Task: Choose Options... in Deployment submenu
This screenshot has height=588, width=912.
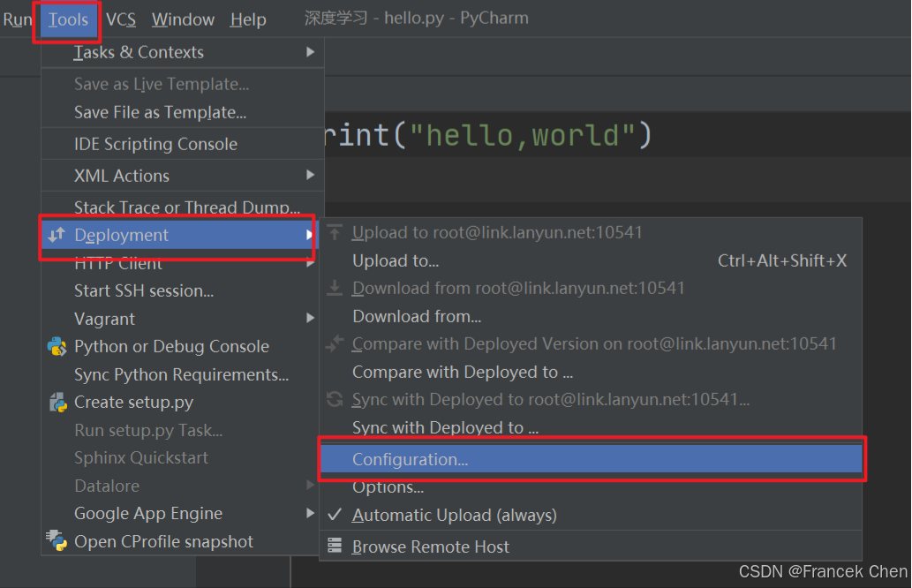Action: pyautogui.click(x=591, y=487)
